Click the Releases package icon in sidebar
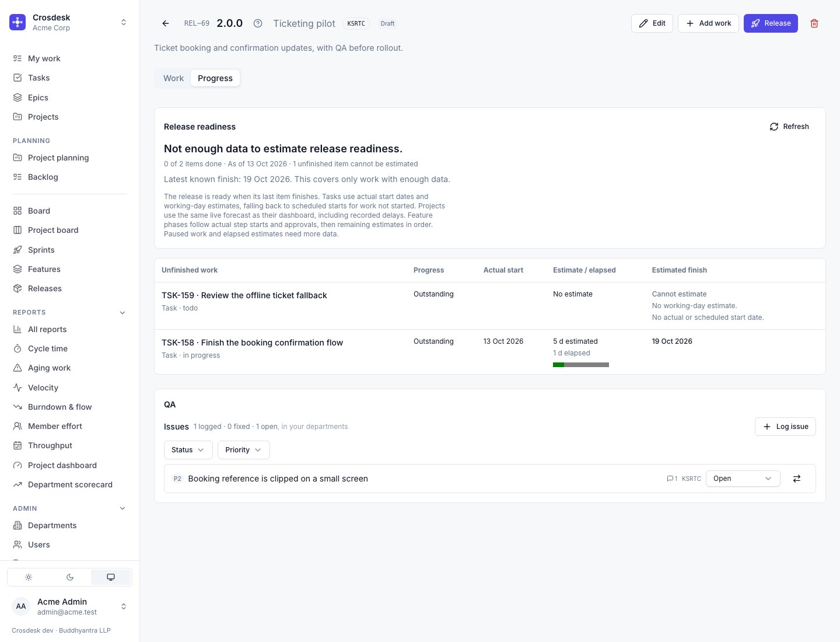The width and height of the screenshot is (840, 642). (17, 288)
